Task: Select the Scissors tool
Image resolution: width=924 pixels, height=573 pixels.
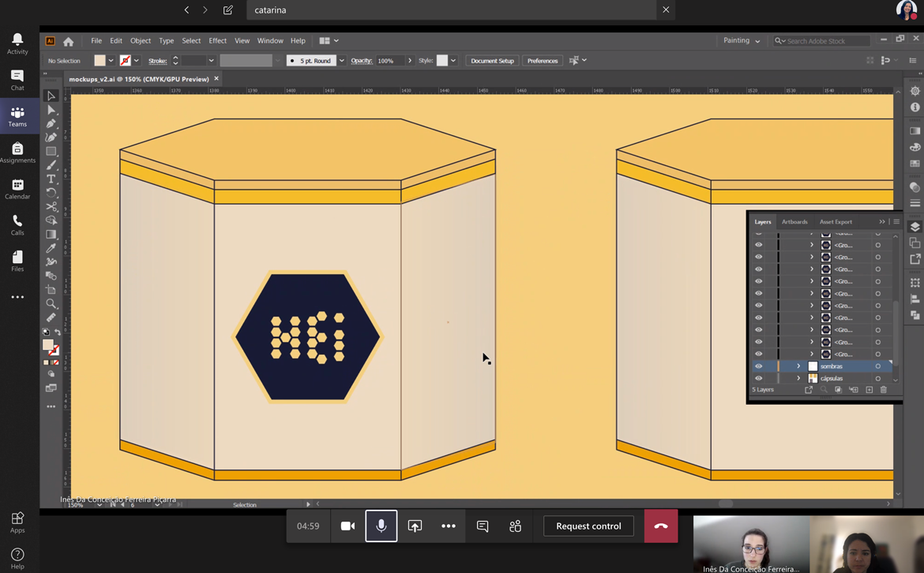Action: [51, 207]
